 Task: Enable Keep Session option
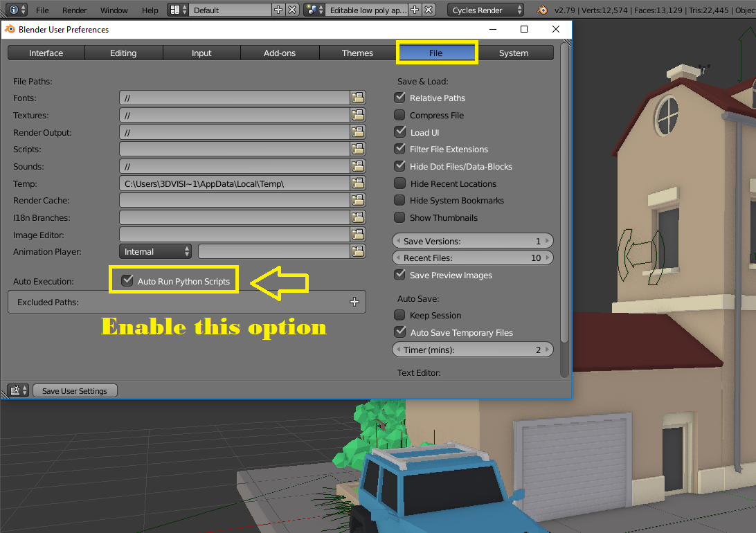(399, 315)
